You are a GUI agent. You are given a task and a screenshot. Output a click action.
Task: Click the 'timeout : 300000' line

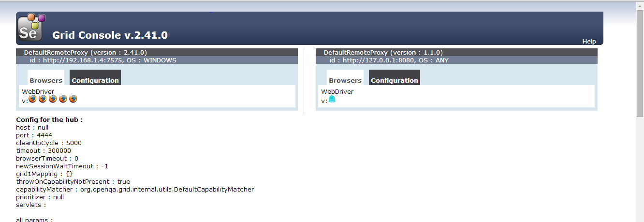pos(44,150)
